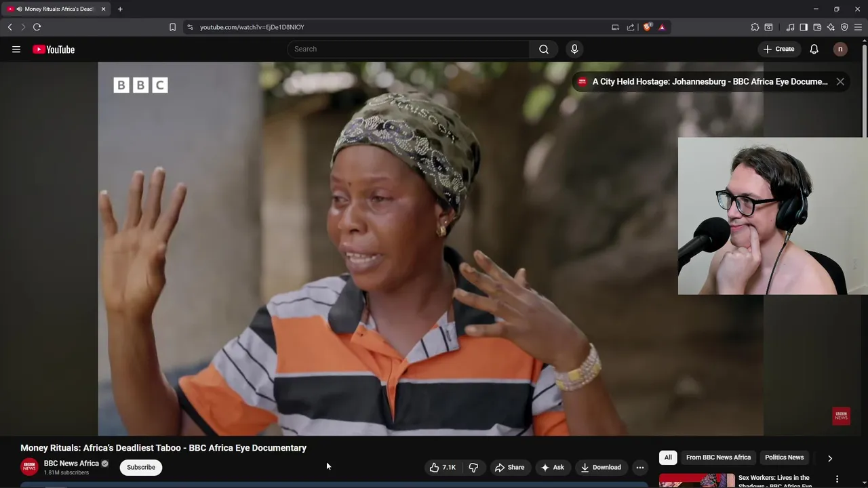The height and width of the screenshot is (488, 868).
Task: Click the browser share page icon
Action: coord(631,27)
